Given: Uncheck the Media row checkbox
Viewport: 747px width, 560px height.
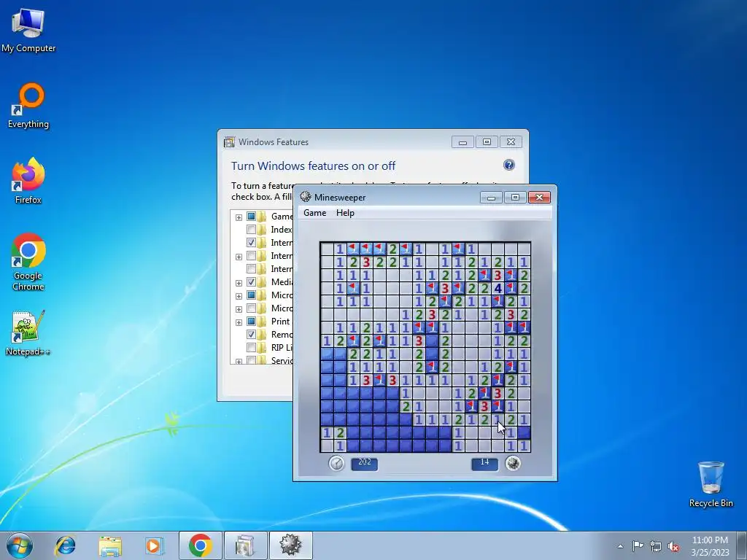Looking at the screenshot, I should pos(251,282).
